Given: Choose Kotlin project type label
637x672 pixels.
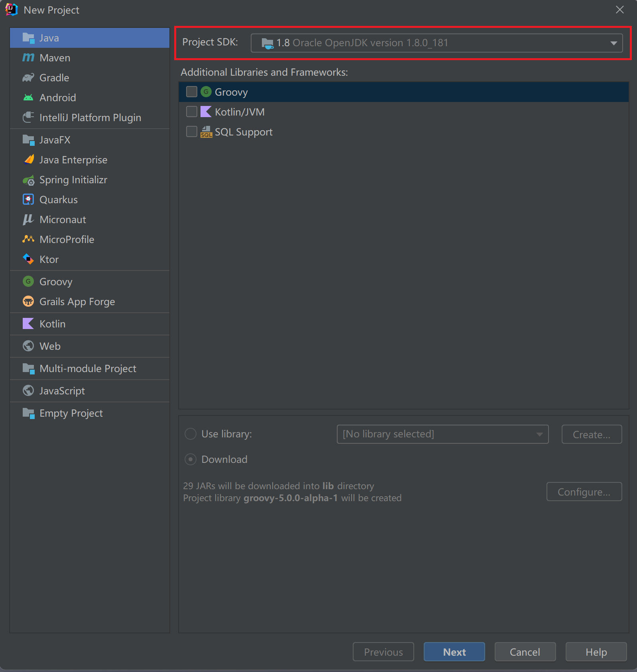Looking at the screenshot, I should pyautogui.click(x=53, y=324).
